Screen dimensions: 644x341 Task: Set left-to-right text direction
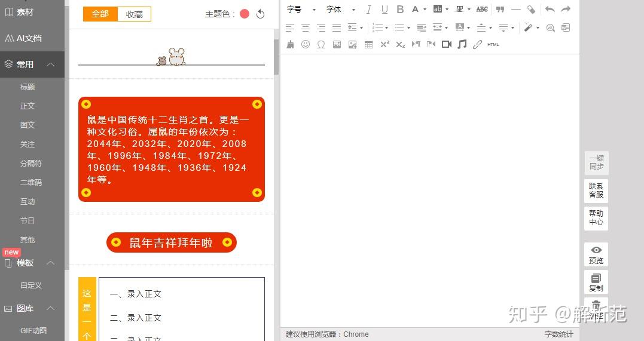click(416, 44)
